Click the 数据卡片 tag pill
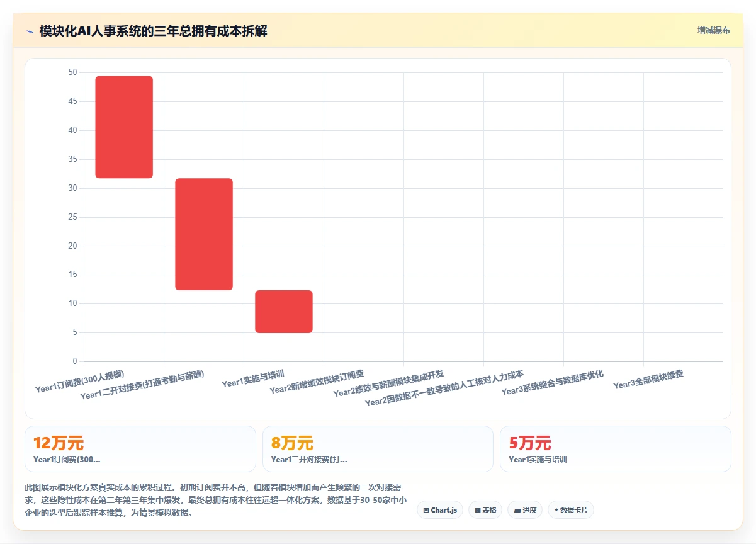The image size is (756, 544). point(571,510)
